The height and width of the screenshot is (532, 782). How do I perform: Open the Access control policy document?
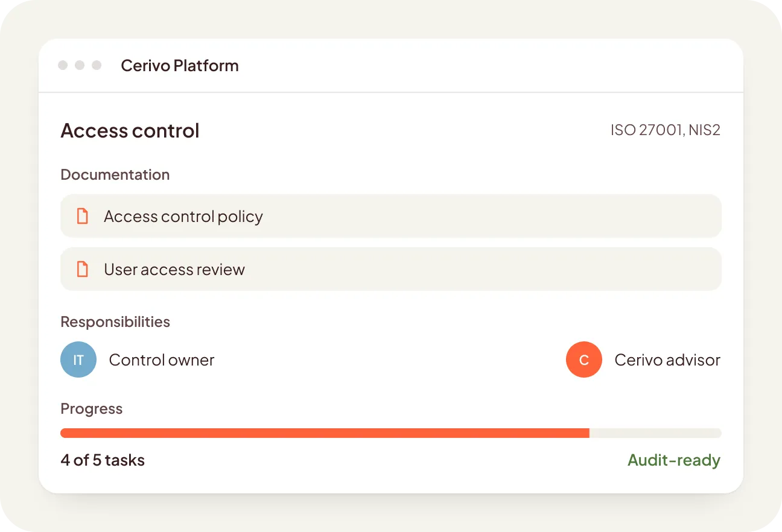click(391, 216)
